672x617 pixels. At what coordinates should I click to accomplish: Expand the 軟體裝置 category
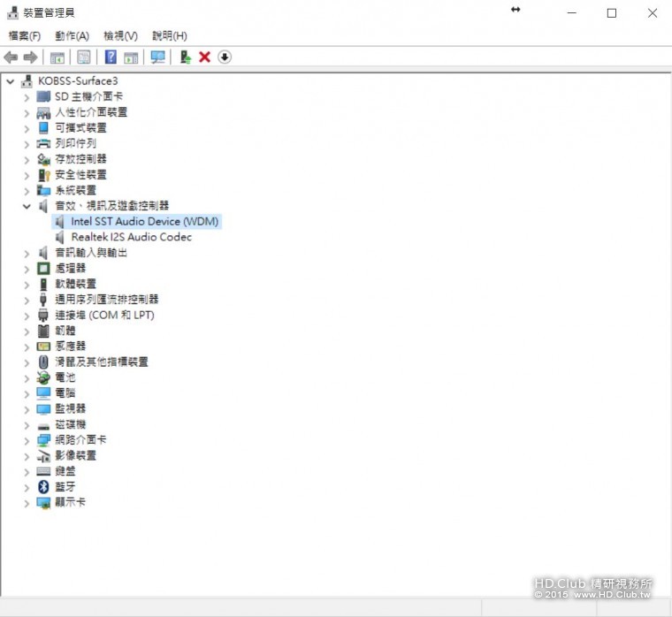[x=27, y=285]
